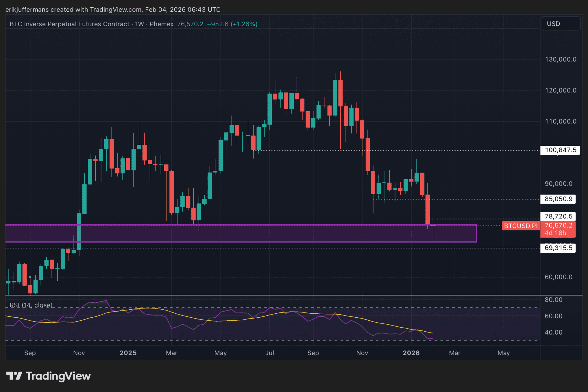The width and height of the screenshot is (588, 392).
Task: Select the purple support zone rectangle
Action: point(241,234)
